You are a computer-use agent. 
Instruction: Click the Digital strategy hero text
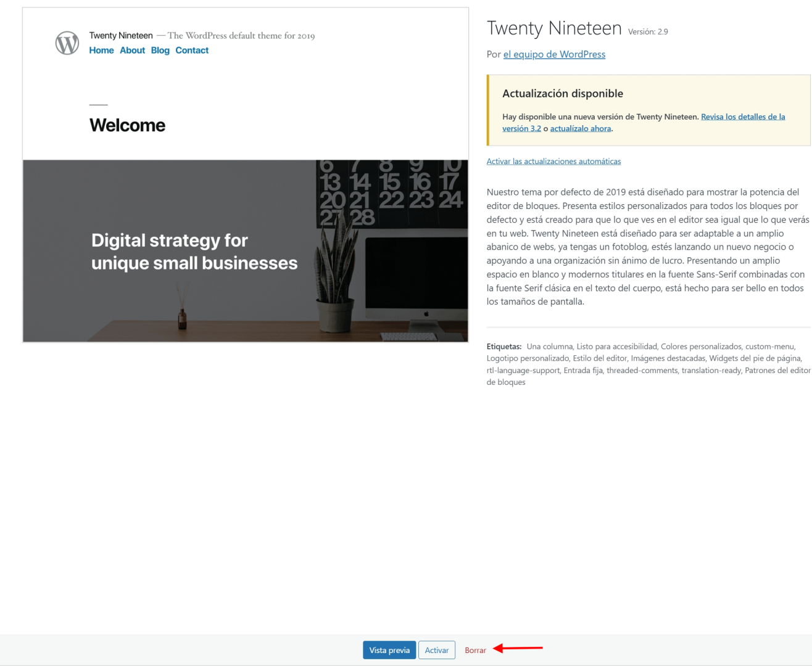pos(194,252)
